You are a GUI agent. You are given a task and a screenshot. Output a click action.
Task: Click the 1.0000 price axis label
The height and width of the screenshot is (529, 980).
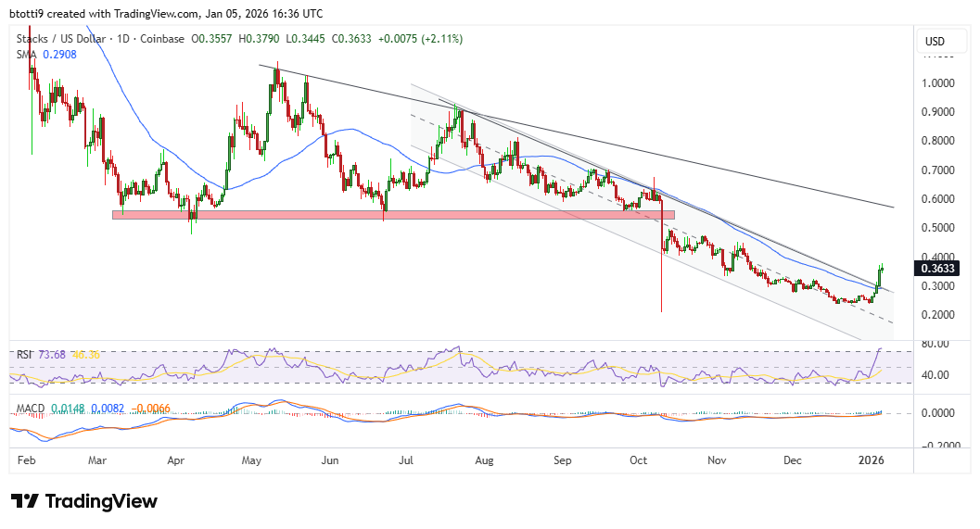pos(938,82)
